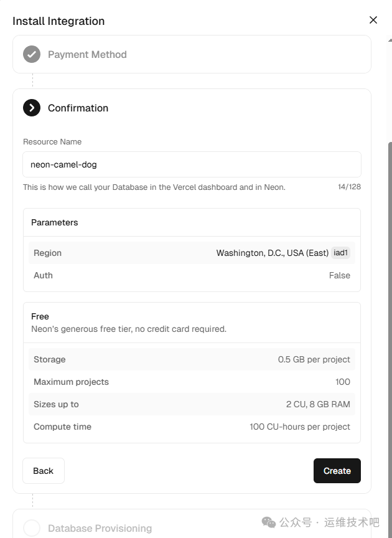
Task: Click the Database Provisioning step circle
Action: coord(32,528)
